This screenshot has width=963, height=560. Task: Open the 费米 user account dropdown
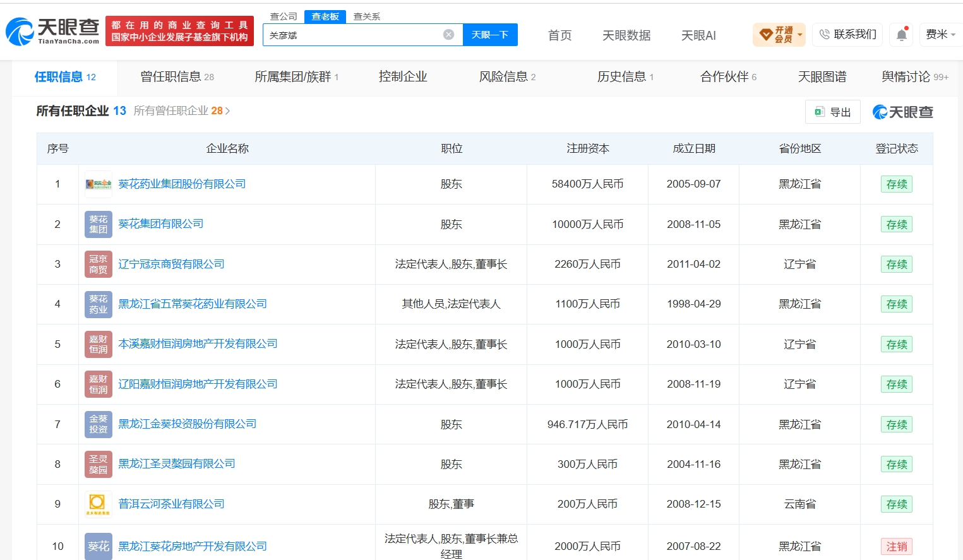941,35
